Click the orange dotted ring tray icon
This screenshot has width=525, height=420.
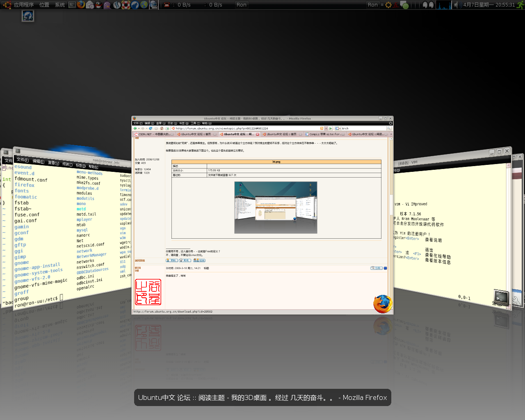[x=388, y=5]
